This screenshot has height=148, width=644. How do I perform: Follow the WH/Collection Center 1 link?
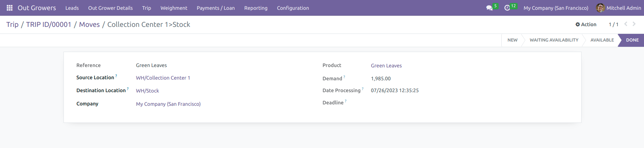[163, 78]
